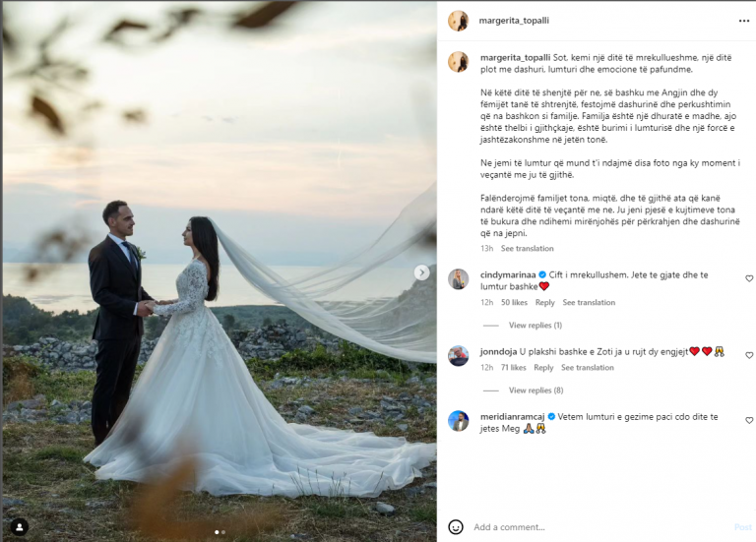Show caption translation via See translation
The height and width of the screenshot is (542, 756).
527,249
